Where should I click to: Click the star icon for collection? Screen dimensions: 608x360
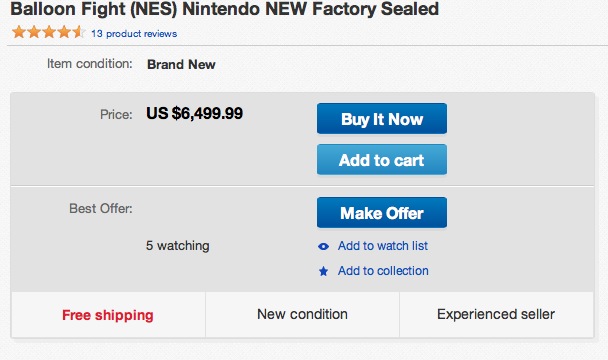tap(323, 271)
